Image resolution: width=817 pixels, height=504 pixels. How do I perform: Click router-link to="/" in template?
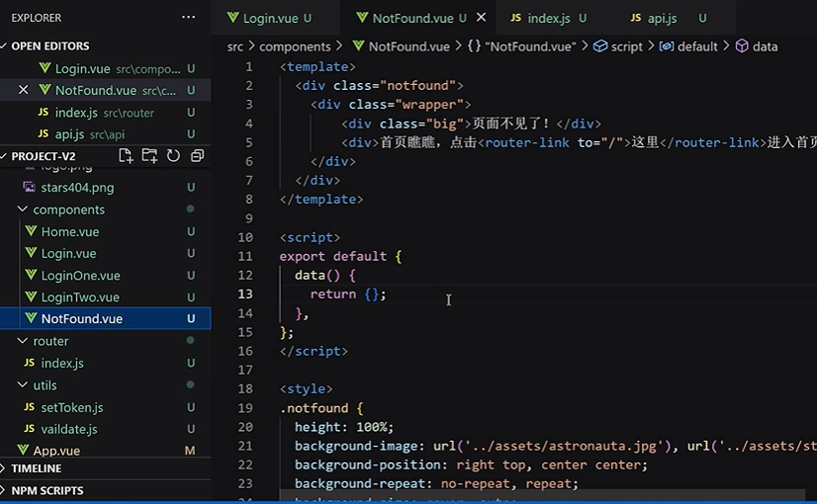pyautogui.click(x=554, y=142)
